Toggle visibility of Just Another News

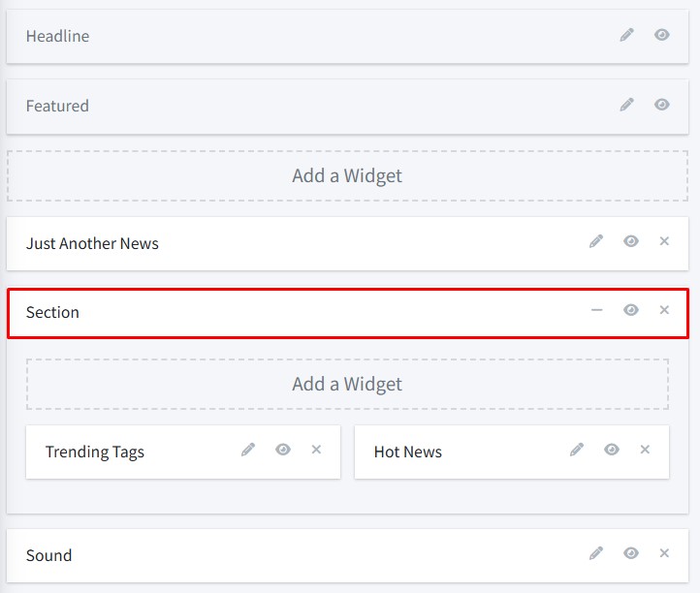pos(631,241)
